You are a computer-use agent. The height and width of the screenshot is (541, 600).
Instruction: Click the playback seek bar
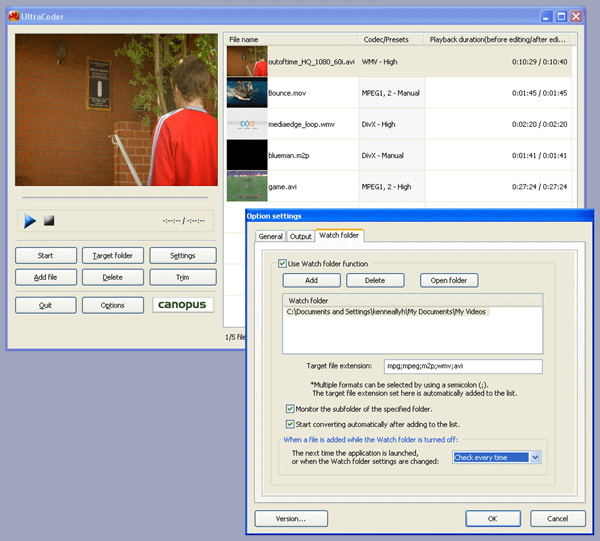(x=115, y=198)
